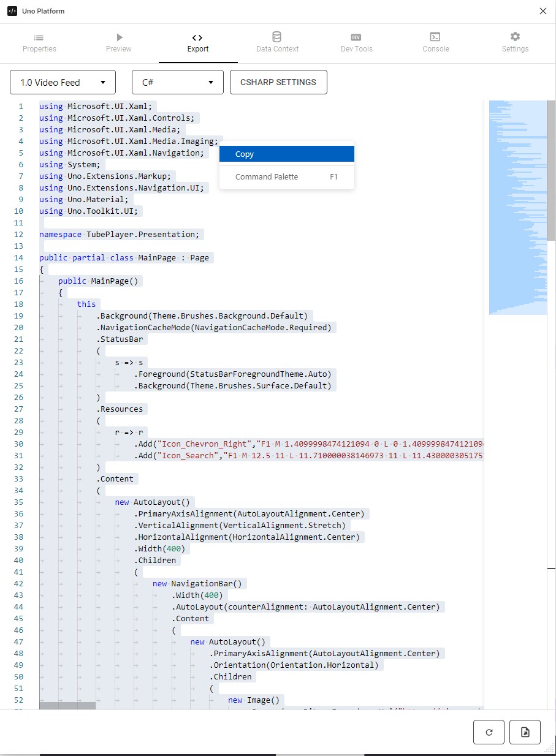Click the CSHARP SETTINGS button
The width and height of the screenshot is (556, 756).
278,81
